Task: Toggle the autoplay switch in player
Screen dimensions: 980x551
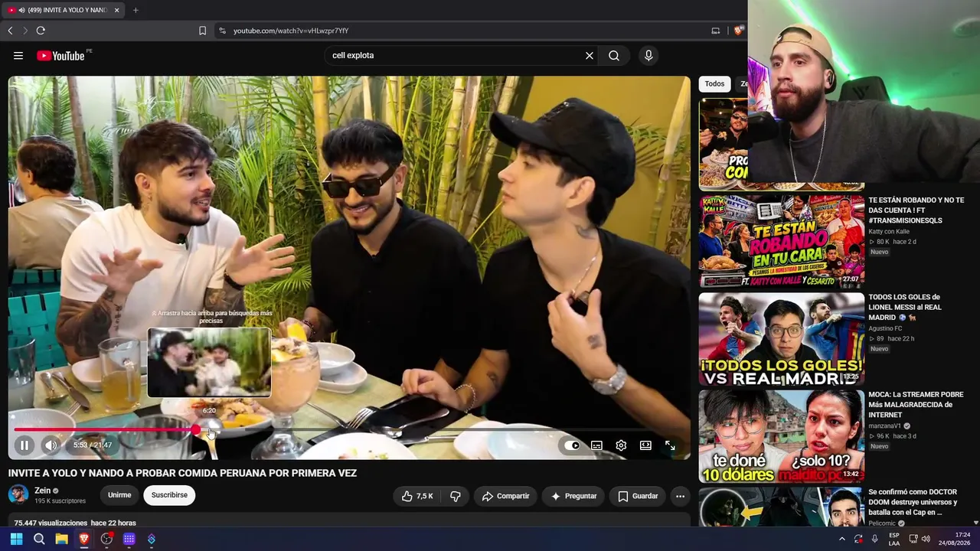Action: tap(572, 445)
